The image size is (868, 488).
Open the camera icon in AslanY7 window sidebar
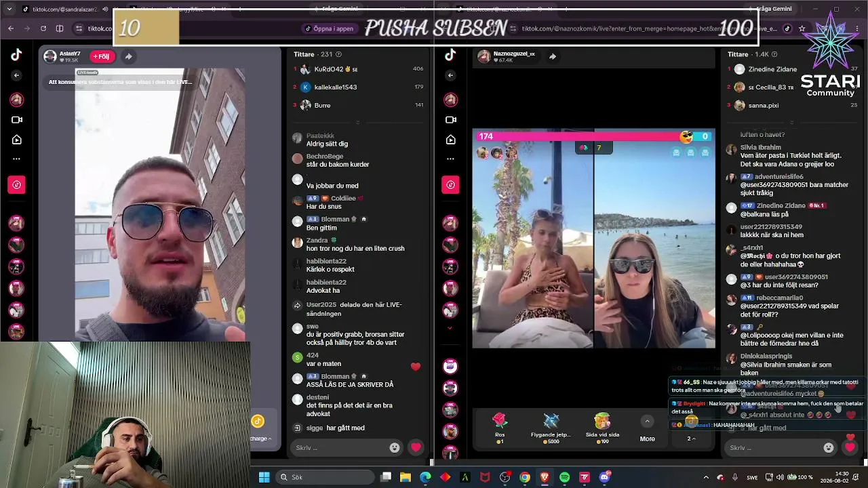click(16, 120)
